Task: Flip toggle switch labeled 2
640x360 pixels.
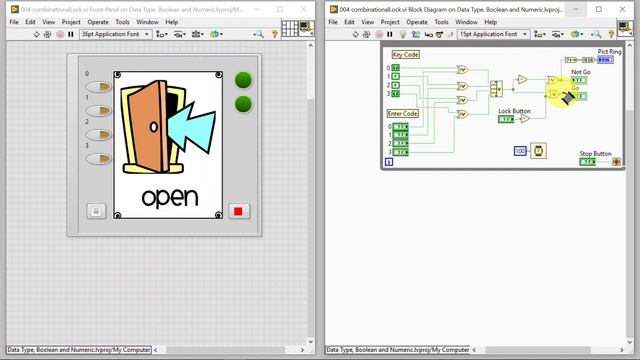Action: click(x=98, y=135)
